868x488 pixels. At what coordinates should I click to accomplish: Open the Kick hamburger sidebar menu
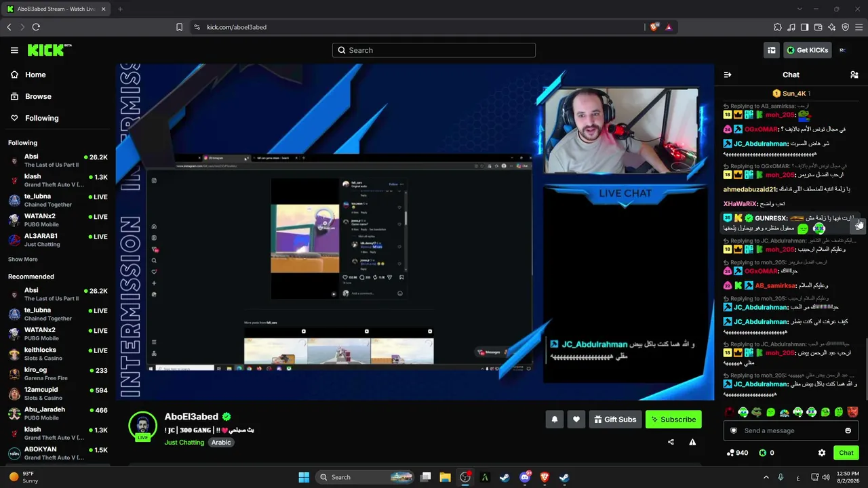(14, 50)
